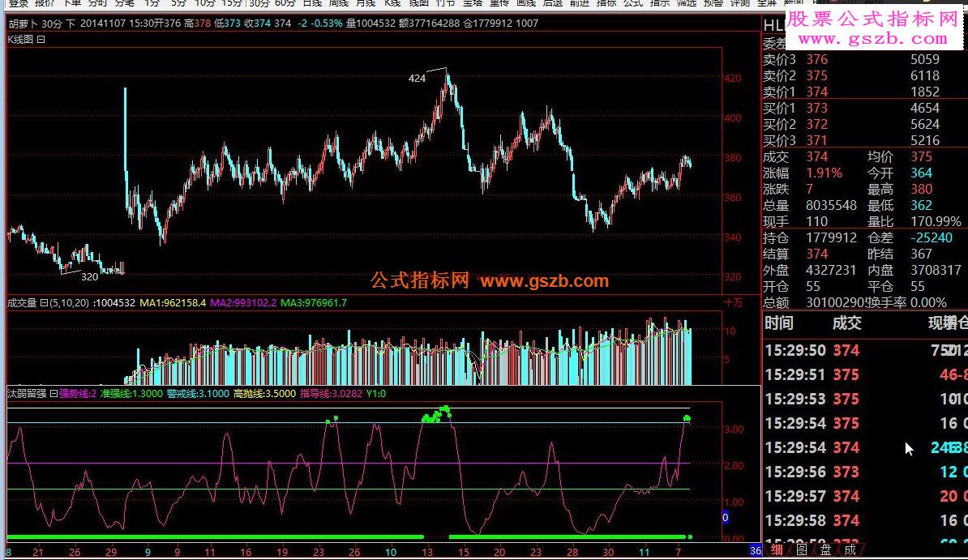The image size is (968, 560).
Task: Click the 内盘 value 3708317
Action: 936,271
